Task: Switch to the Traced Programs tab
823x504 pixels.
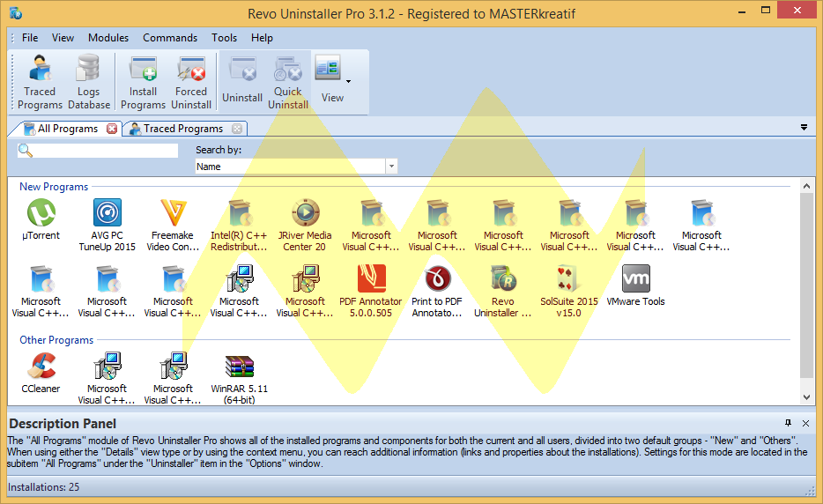Action: click(x=182, y=129)
